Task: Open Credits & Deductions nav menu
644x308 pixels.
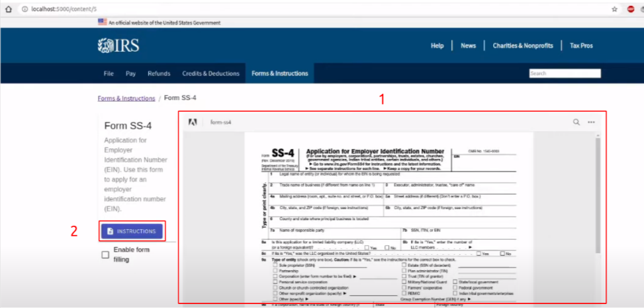Action: pos(210,74)
